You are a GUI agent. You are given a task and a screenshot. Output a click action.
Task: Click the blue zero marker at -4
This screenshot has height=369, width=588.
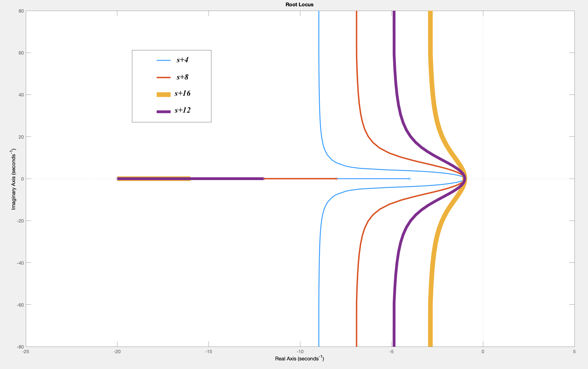click(x=410, y=179)
